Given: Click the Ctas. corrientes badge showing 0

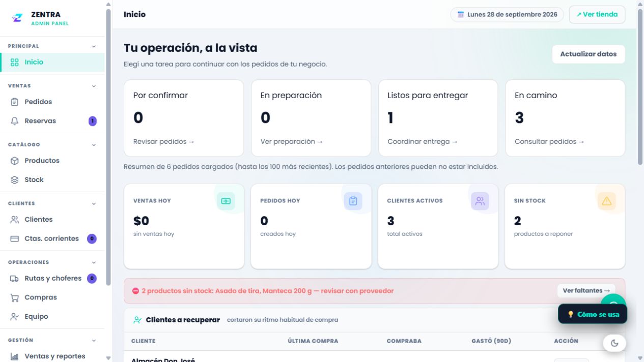Looking at the screenshot, I should [92, 238].
